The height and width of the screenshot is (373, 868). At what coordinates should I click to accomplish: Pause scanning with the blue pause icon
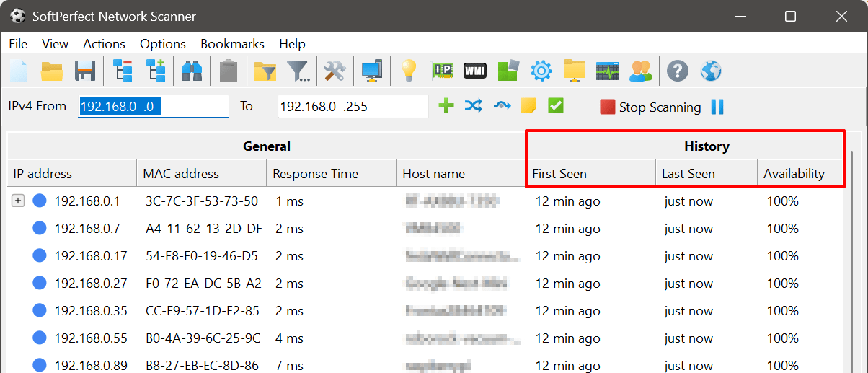(717, 107)
